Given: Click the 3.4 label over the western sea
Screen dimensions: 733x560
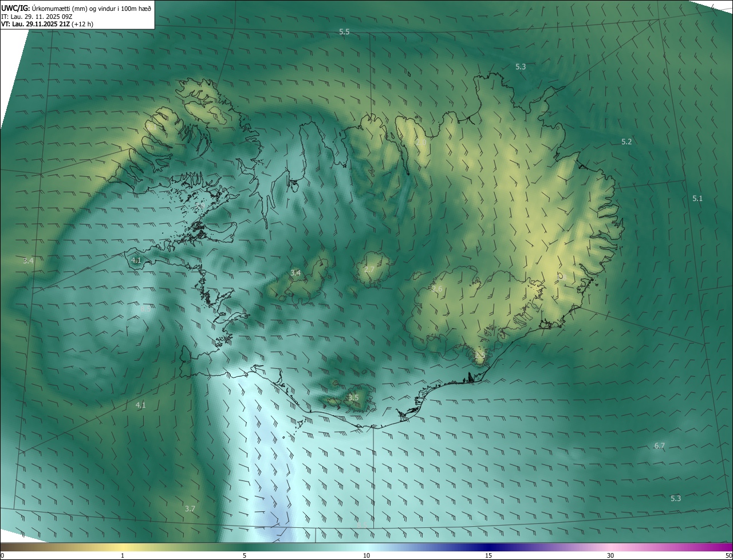Looking at the screenshot, I should (28, 261).
